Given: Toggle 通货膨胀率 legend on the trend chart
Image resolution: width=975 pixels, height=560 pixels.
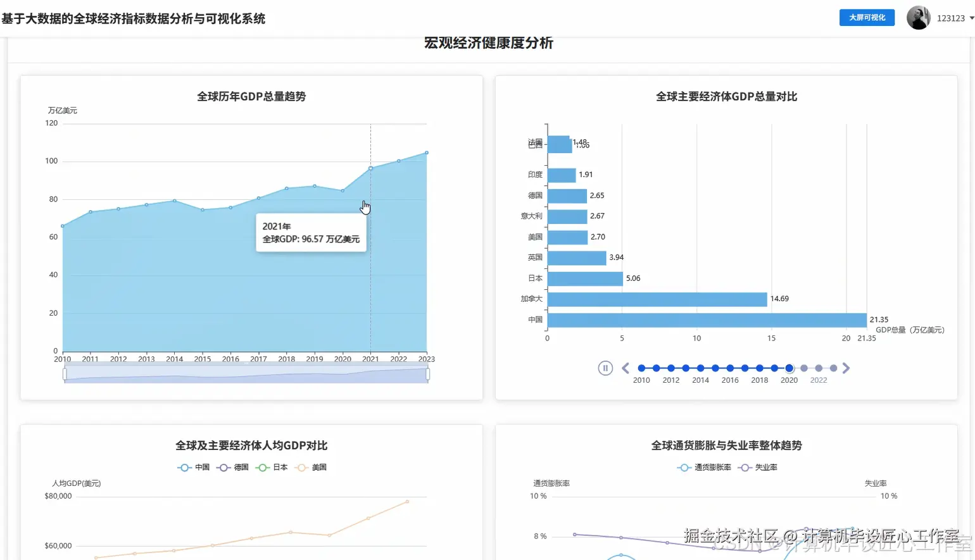Looking at the screenshot, I should 703,467.
